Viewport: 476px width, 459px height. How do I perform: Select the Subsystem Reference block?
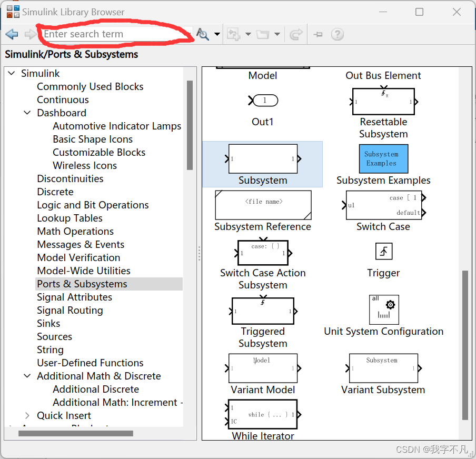[x=263, y=205]
